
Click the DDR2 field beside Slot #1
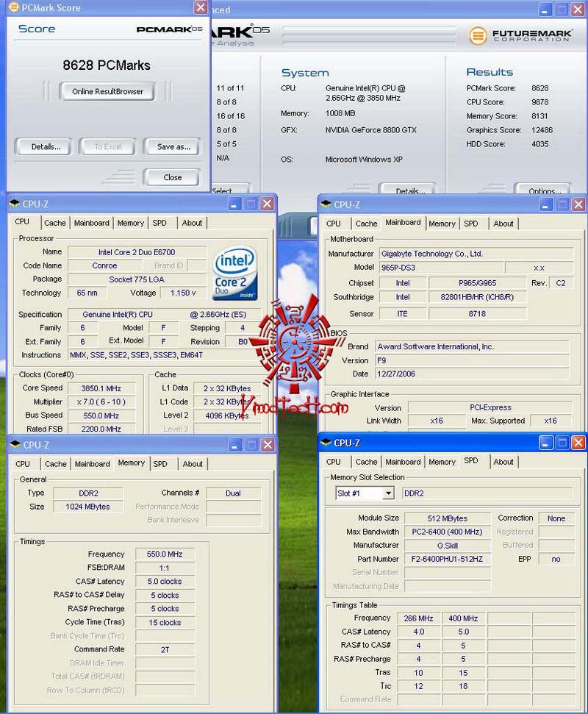click(487, 493)
